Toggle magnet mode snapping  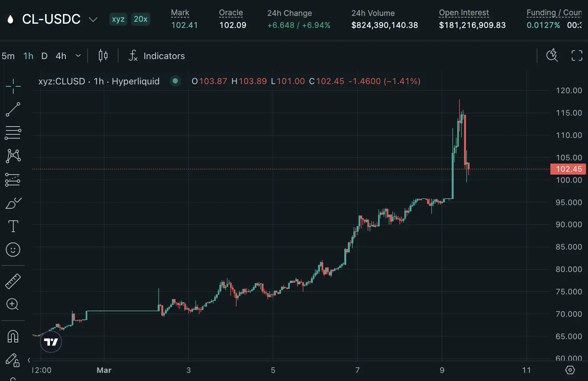point(13,337)
